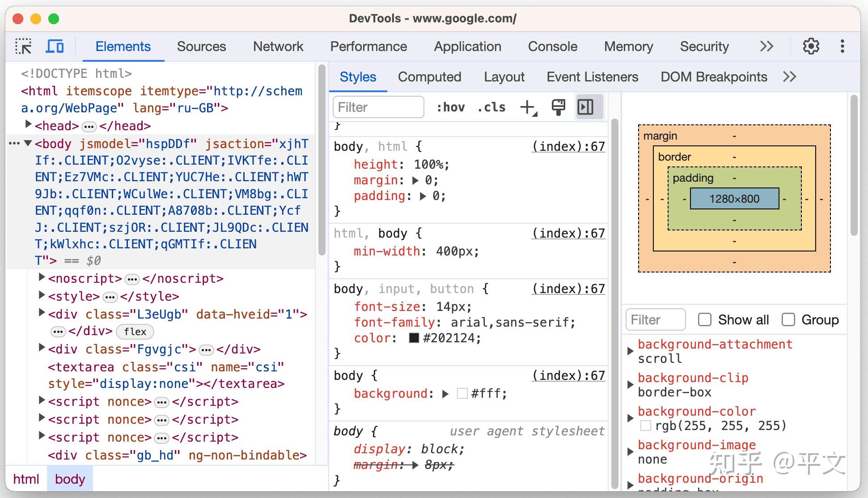868x498 pixels.
Task: Open DevTools settings gear
Action: point(811,46)
